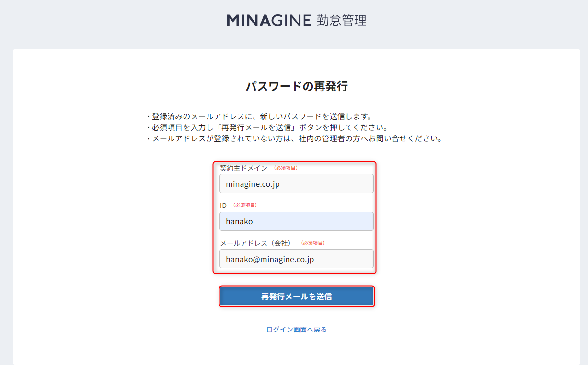Click the MINAGINE 勤怠管理 logo
Viewport: 588px width, 365px height.
point(297,21)
